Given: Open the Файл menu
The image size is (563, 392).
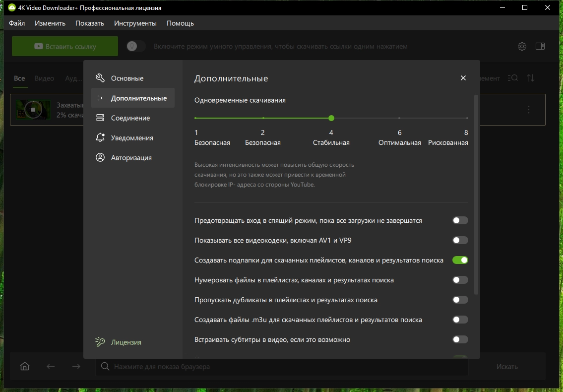Looking at the screenshot, I should coord(17,23).
